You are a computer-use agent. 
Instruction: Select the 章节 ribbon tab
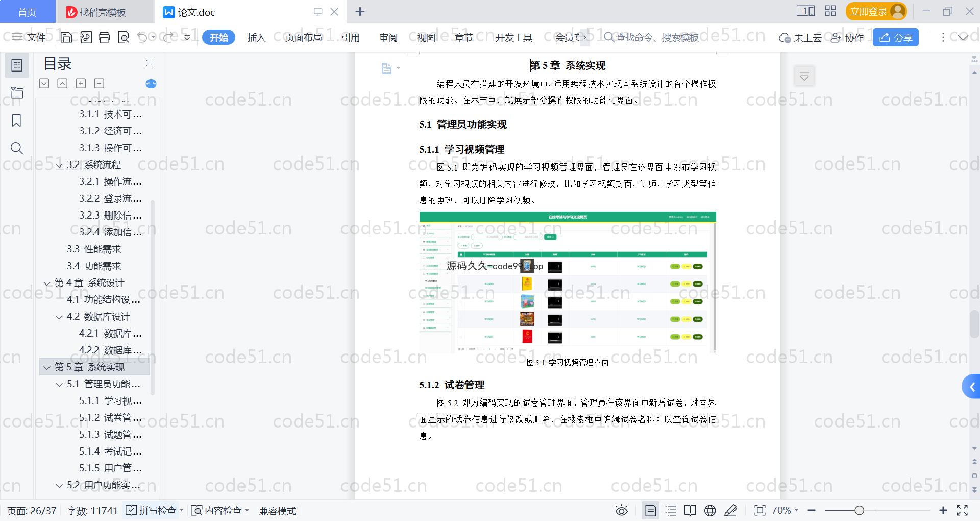[464, 37]
